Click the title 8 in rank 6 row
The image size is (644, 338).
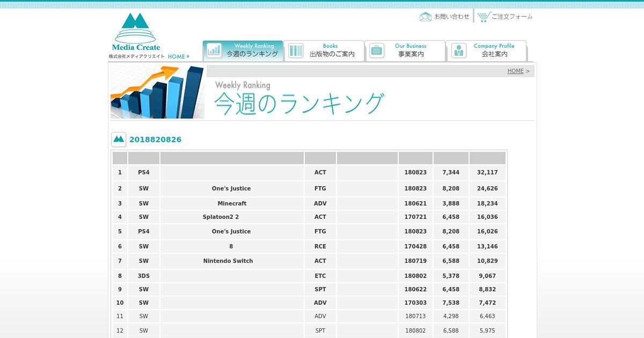[x=231, y=246]
